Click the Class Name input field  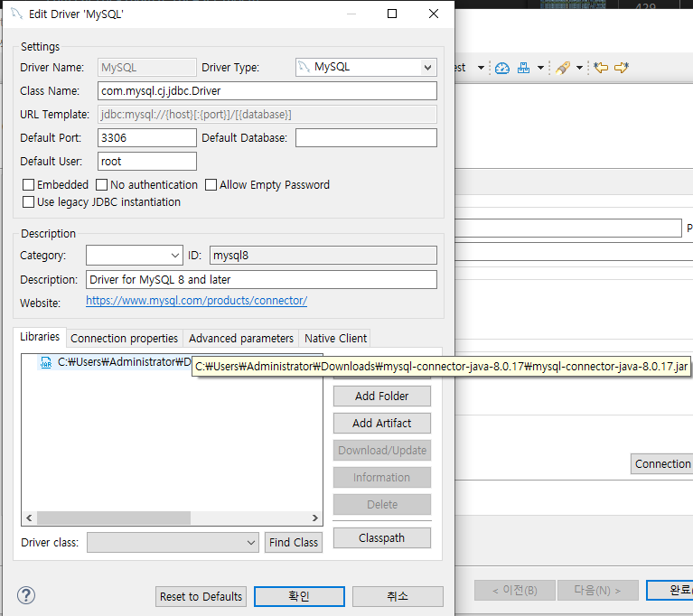pyautogui.click(x=267, y=91)
